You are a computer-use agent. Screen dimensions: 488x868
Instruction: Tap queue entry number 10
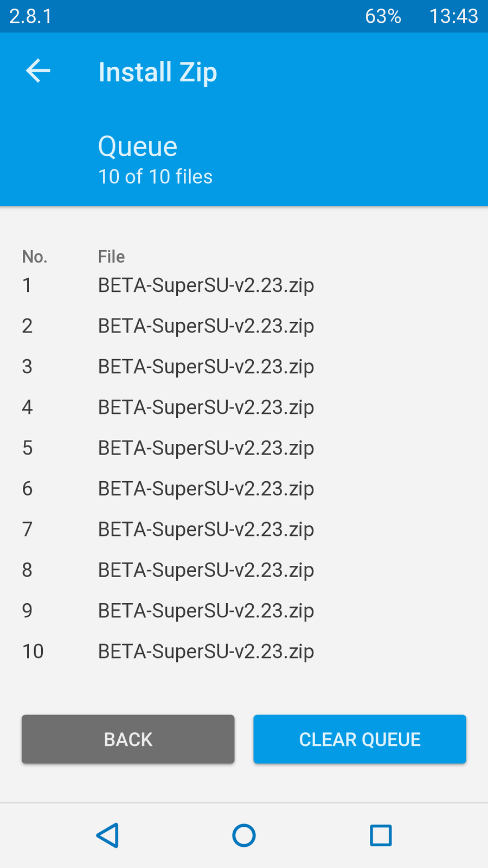(x=206, y=652)
